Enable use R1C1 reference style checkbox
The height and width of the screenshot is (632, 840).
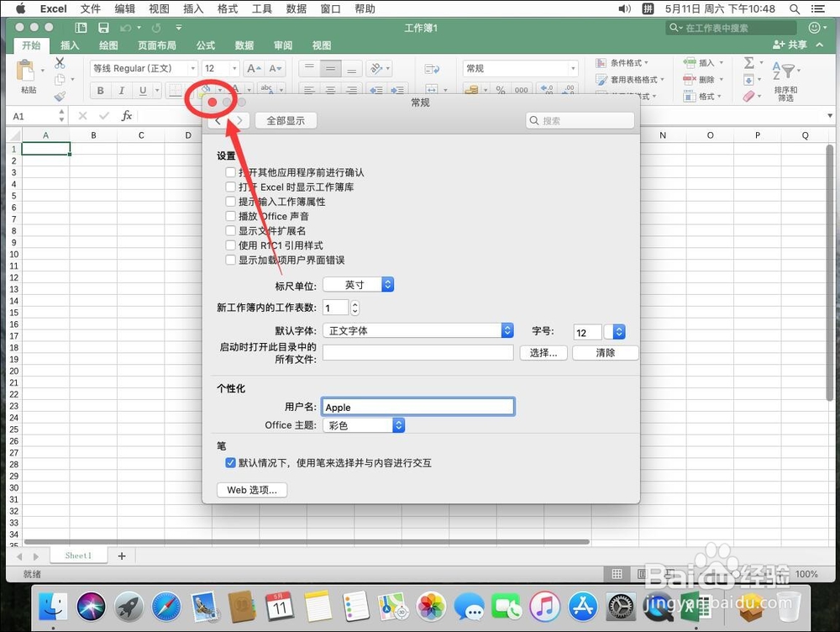pos(230,245)
